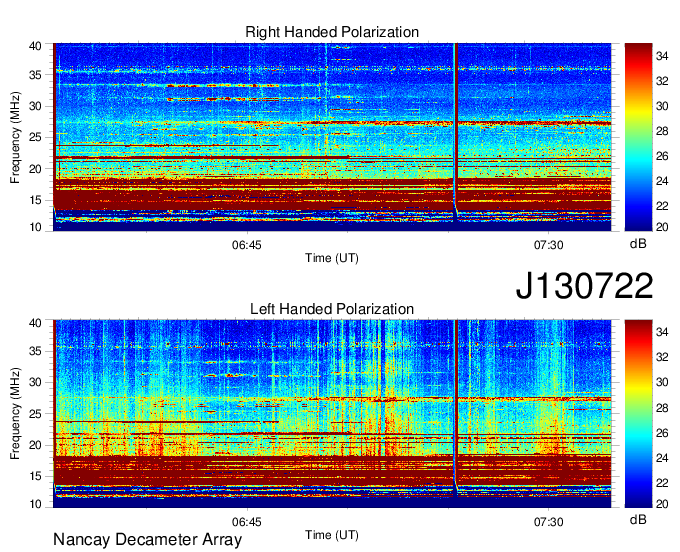Click the 30 MHz tick on Right Handed plot

click(x=35, y=106)
